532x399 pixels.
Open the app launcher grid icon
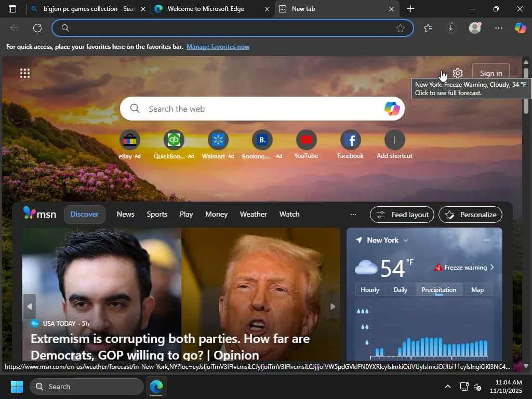pyautogui.click(x=25, y=73)
